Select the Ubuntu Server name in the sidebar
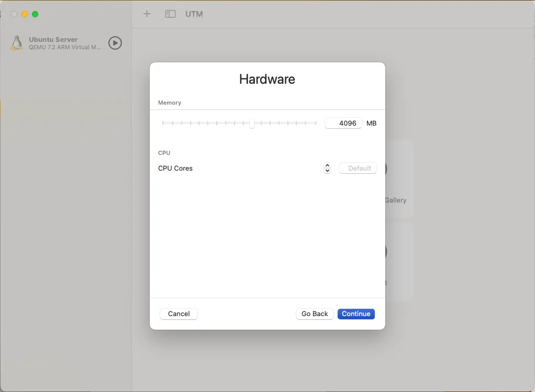The image size is (535, 392). pyautogui.click(x=53, y=39)
